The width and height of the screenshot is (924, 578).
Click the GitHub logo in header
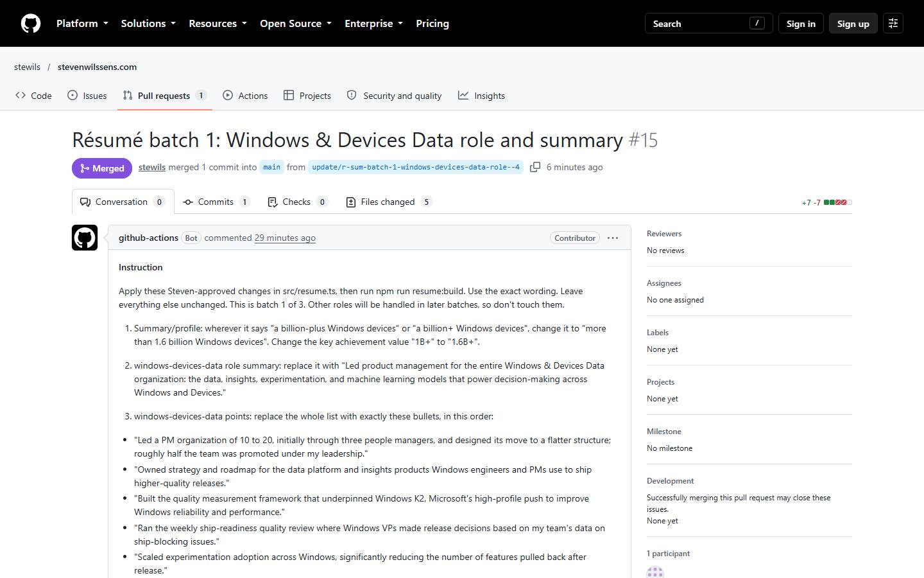(x=31, y=24)
